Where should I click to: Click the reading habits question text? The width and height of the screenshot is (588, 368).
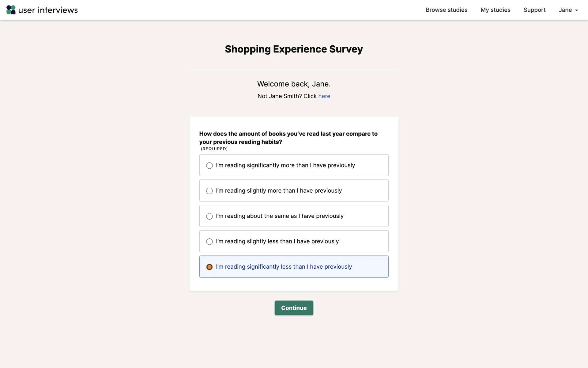click(x=288, y=138)
